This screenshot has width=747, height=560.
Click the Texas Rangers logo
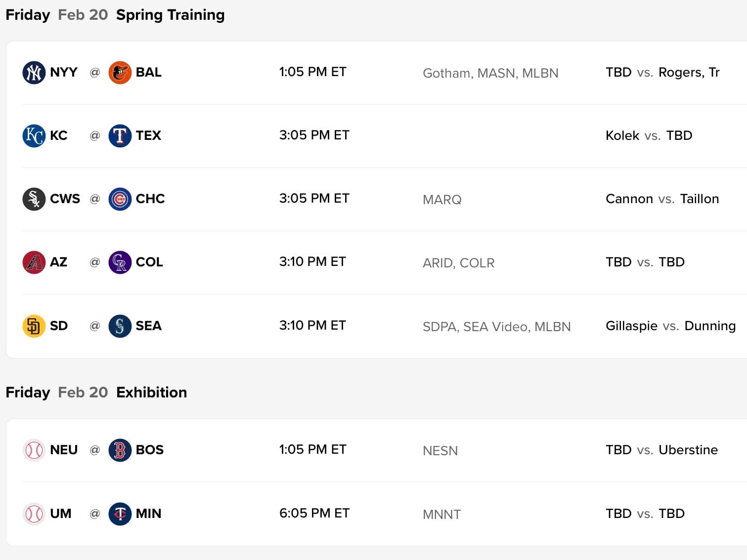point(120,136)
